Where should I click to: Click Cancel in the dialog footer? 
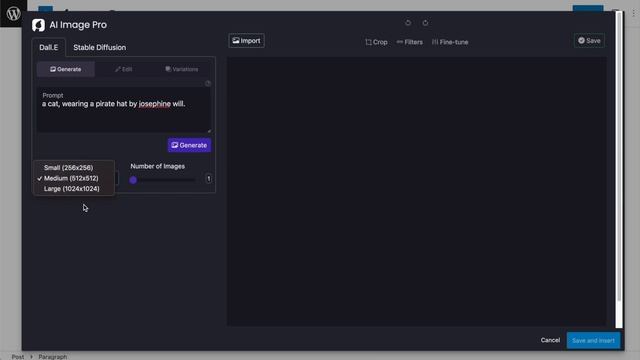[x=550, y=340]
